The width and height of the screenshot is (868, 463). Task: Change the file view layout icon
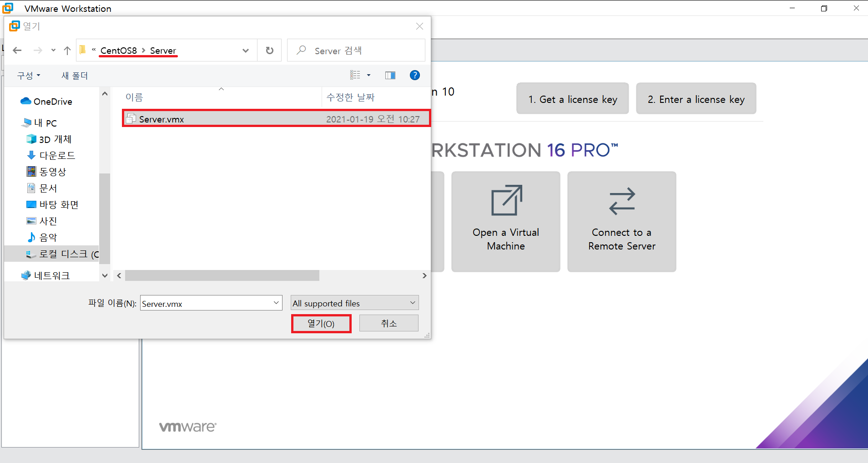(355, 75)
